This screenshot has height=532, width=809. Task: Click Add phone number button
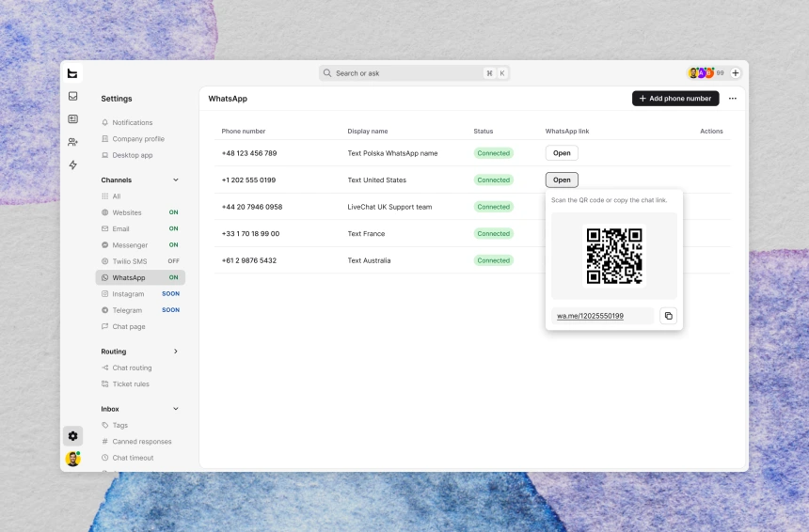point(675,99)
